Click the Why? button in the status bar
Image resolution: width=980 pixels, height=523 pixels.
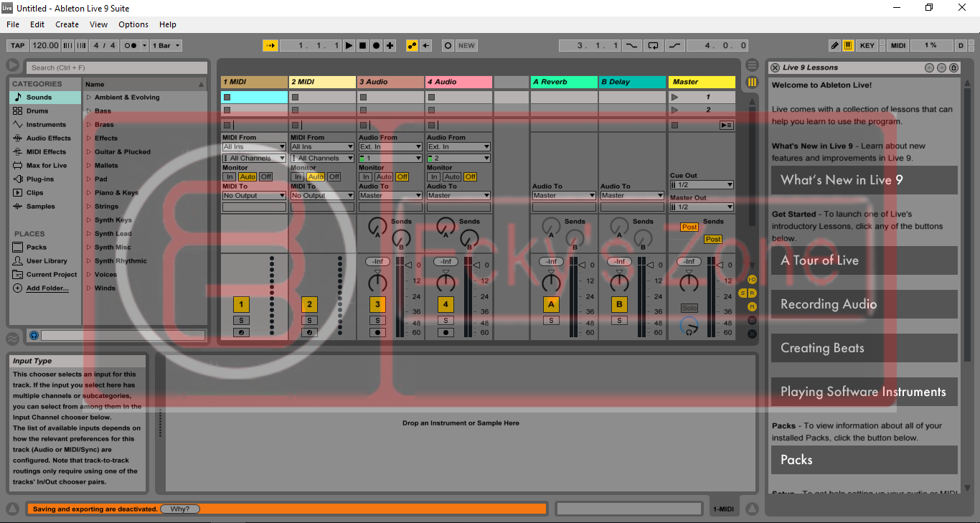click(180, 509)
